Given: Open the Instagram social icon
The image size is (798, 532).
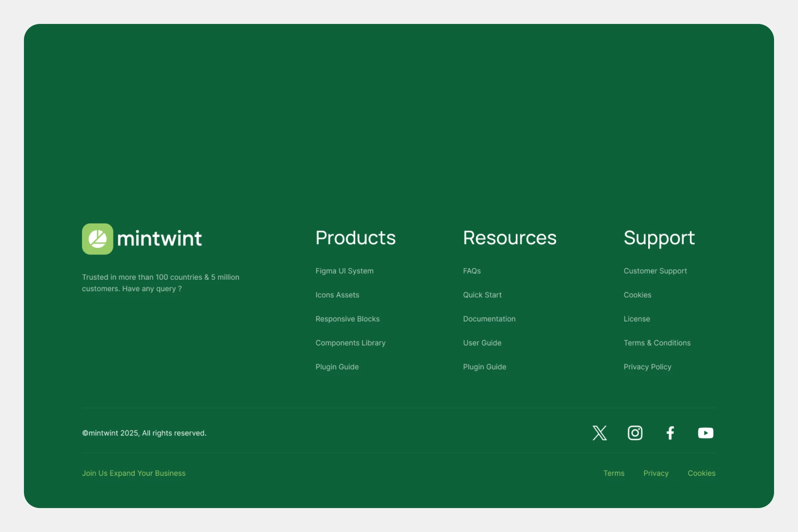Looking at the screenshot, I should click(635, 433).
